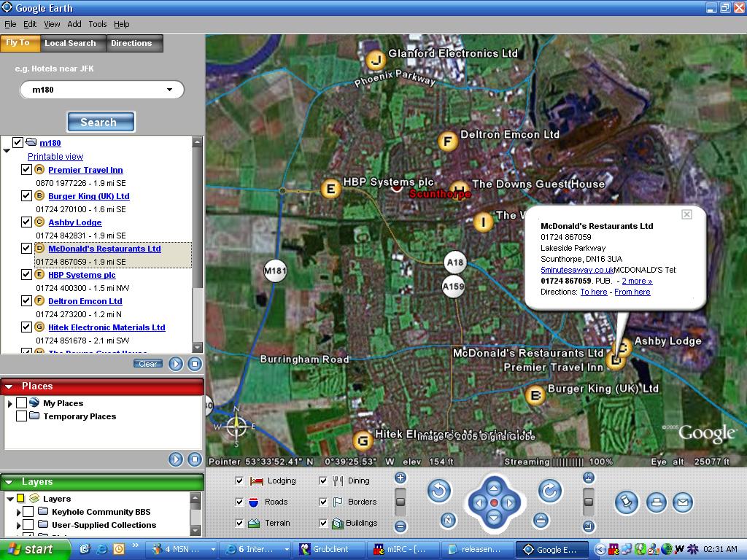The image size is (747, 560).
Task: Click the zoom in plus button
Action: (400, 478)
